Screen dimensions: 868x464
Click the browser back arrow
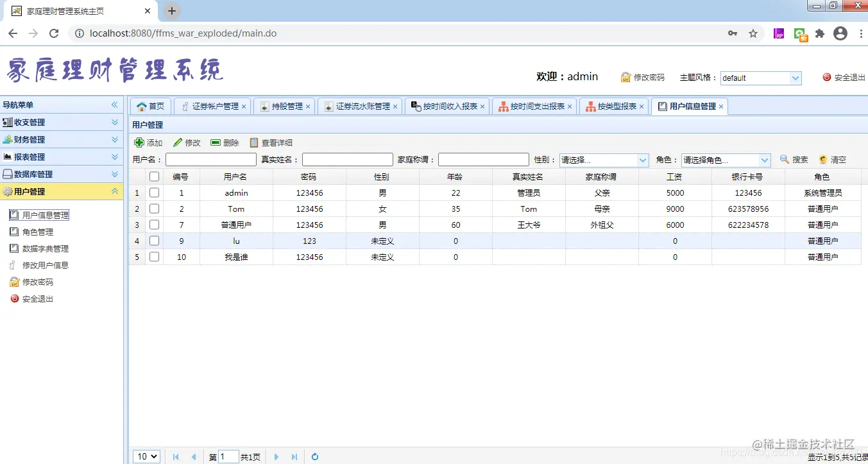click(13, 33)
